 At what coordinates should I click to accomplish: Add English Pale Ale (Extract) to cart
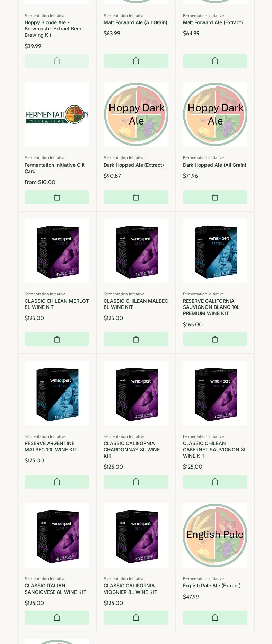(215, 618)
